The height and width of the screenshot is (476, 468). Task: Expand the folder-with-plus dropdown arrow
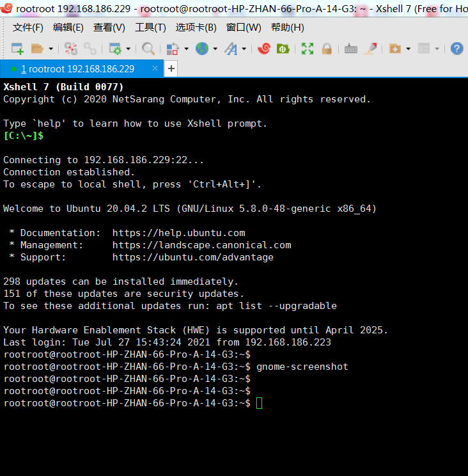point(409,49)
